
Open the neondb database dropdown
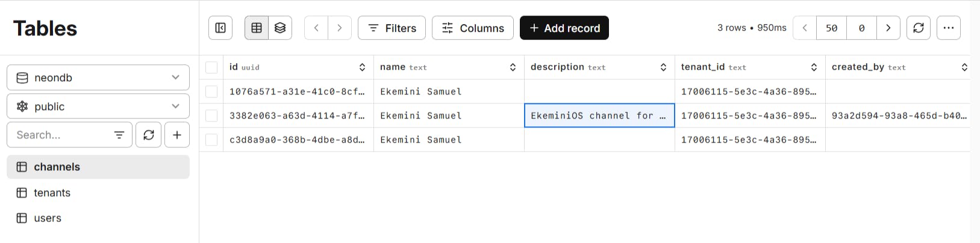(x=98, y=78)
